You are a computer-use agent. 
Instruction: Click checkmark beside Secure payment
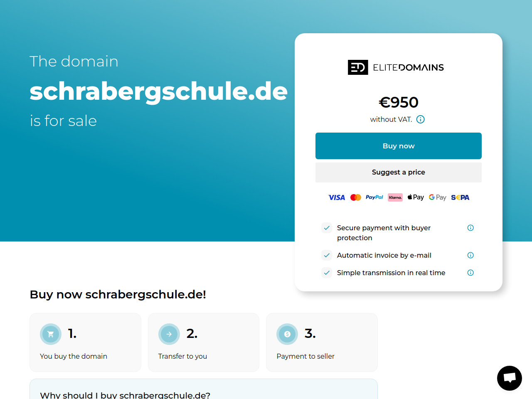tap(327, 228)
